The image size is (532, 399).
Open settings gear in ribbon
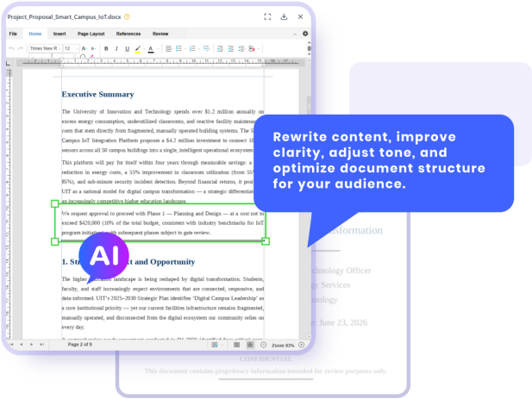click(x=305, y=34)
